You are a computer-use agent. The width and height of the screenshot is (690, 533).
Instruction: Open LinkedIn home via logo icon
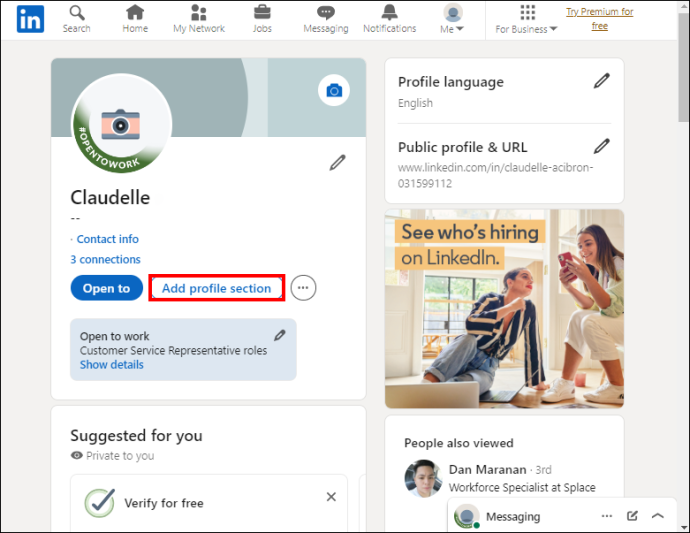tap(30, 19)
